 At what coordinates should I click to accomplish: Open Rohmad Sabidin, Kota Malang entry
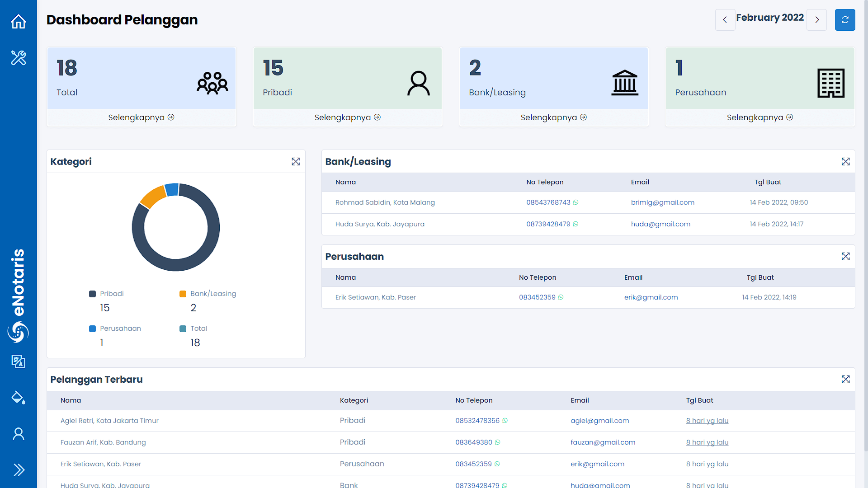coord(385,202)
